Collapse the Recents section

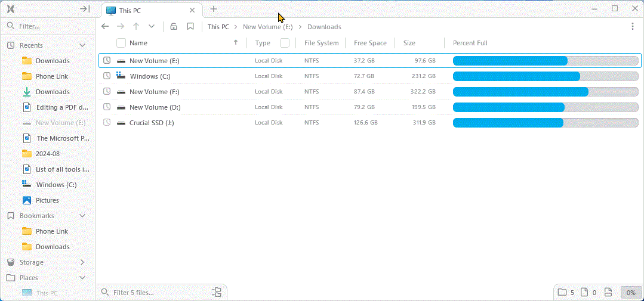click(82, 45)
